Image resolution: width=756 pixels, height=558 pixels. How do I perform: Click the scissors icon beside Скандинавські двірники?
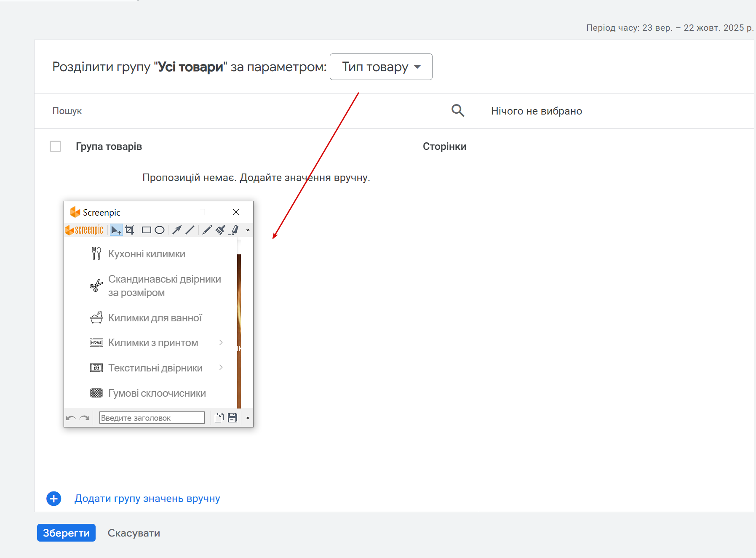coord(96,286)
